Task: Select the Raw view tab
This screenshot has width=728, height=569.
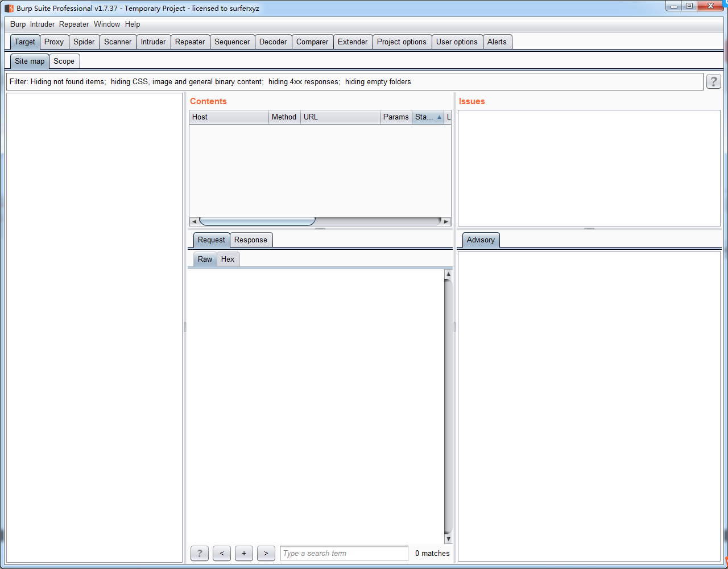Action: coord(205,259)
